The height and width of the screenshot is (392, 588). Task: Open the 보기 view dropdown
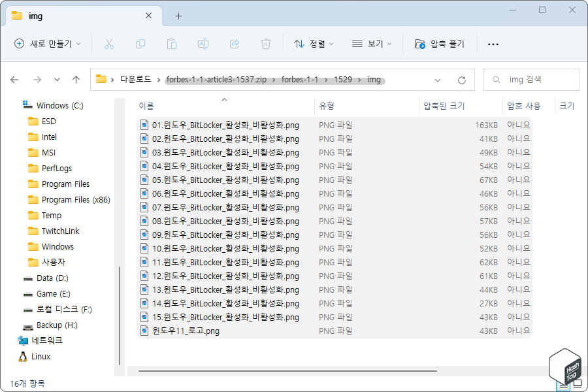(372, 44)
